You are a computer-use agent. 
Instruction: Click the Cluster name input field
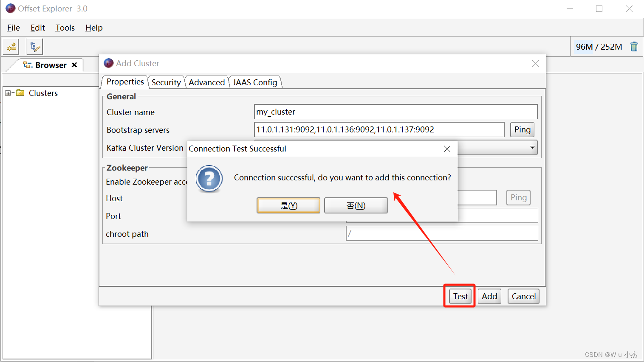tap(395, 112)
